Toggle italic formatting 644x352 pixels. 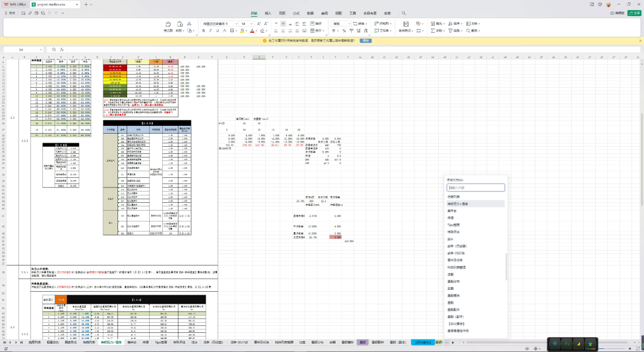(210, 31)
